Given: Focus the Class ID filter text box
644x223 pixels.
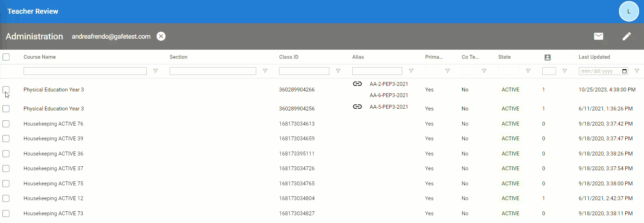Looking at the screenshot, I should point(304,71).
